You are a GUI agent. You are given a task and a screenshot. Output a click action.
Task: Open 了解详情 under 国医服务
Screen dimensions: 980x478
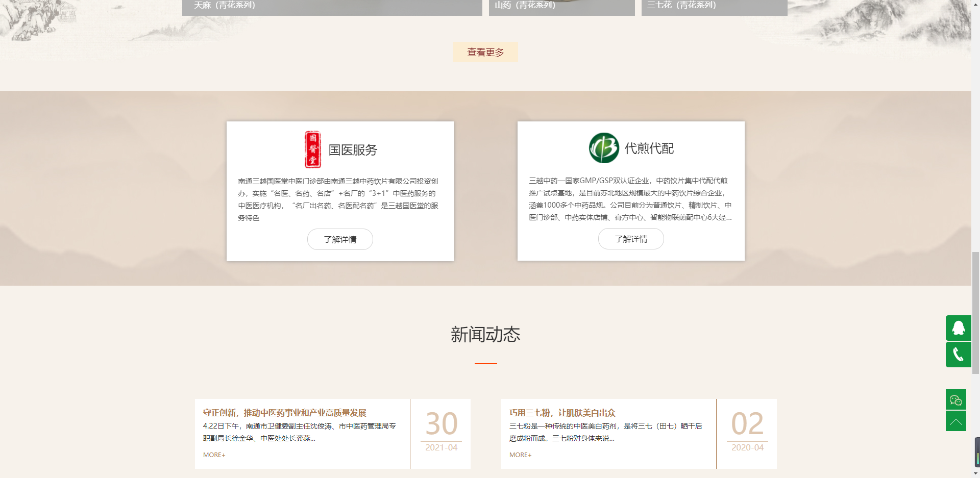click(340, 239)
